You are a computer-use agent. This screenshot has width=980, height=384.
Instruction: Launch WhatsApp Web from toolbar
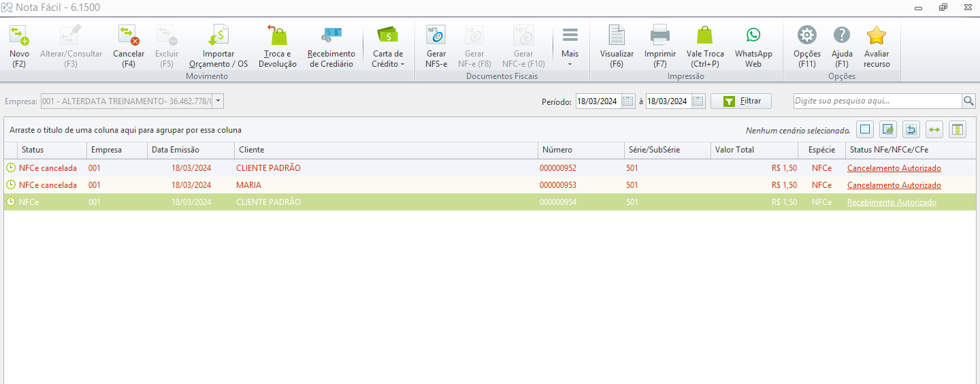753,46
